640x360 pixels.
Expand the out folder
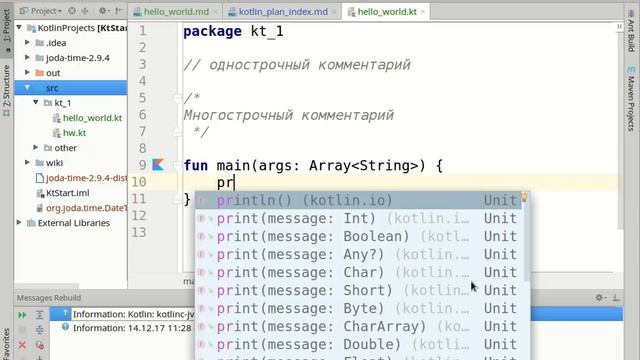[x=27, y=72]
